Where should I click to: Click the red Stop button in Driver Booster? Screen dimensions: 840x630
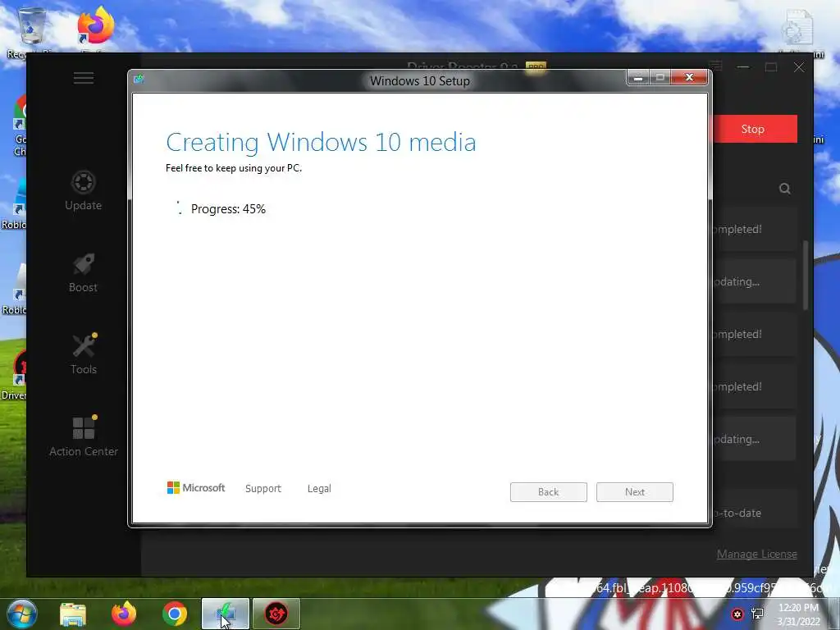coord(755,129)
